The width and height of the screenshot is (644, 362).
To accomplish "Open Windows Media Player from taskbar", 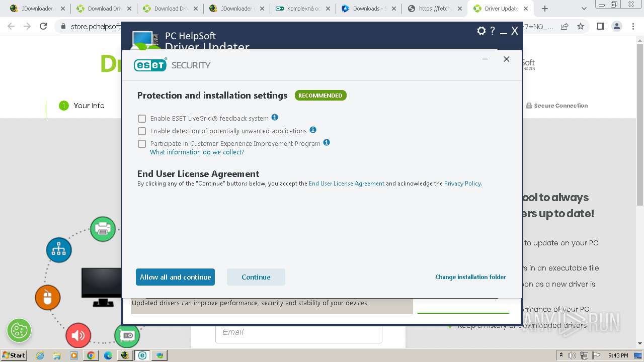I will pos(74,355).
